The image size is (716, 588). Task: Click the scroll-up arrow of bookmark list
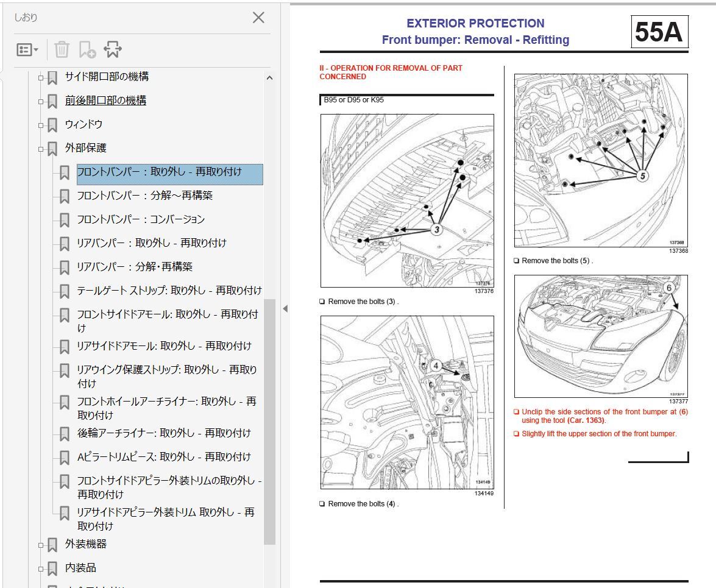pyautogui.click(x=269, y=78)
